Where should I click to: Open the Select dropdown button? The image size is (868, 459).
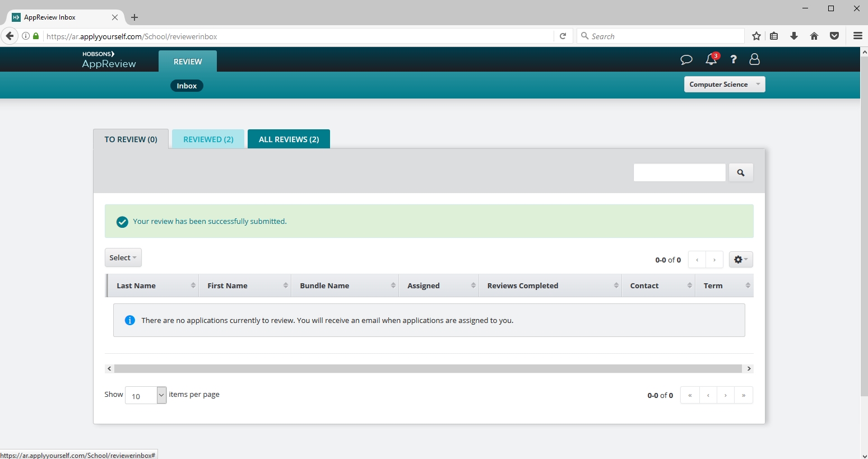pyautogui.click(x=123, y=258)
